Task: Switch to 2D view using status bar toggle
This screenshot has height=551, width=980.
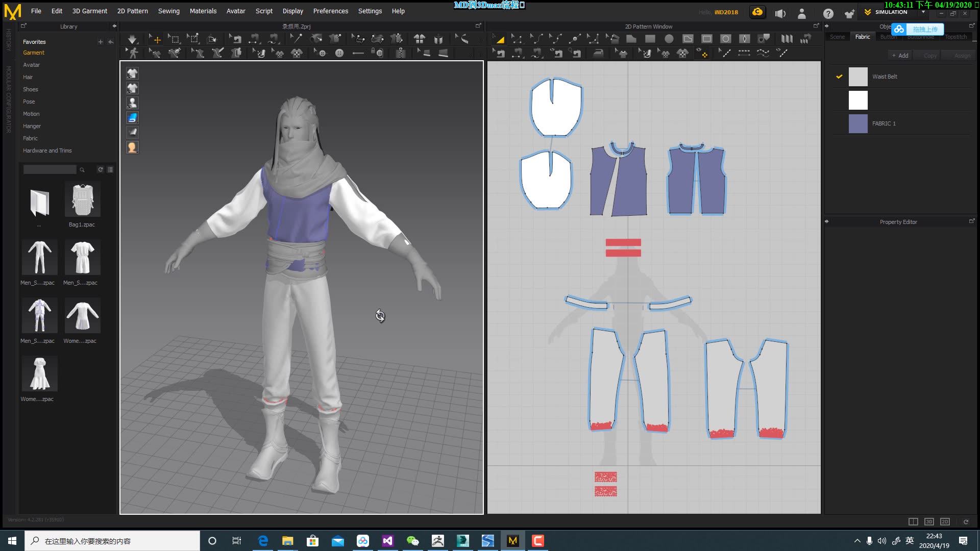Action: point(945,521)
